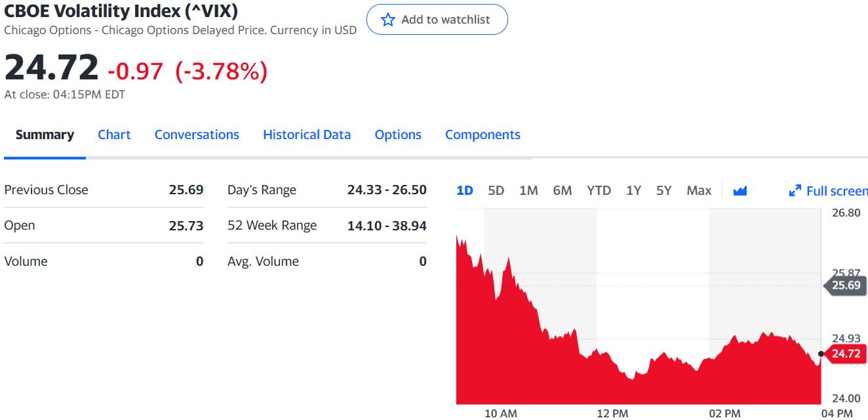Click the 12 PM time axis label
The height and width of the screenshot is (420, 868).
[x=612, y=413]
